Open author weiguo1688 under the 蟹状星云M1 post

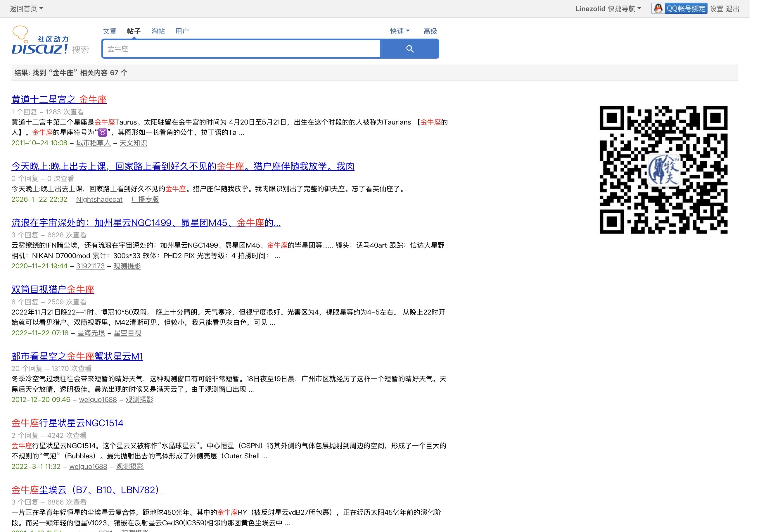coord(98,400)
